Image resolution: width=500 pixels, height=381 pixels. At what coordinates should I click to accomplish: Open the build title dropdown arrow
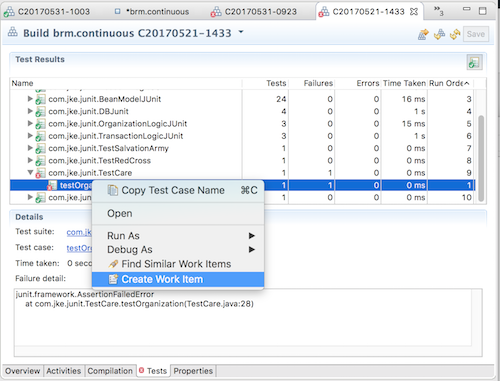[x=241, y=32]
